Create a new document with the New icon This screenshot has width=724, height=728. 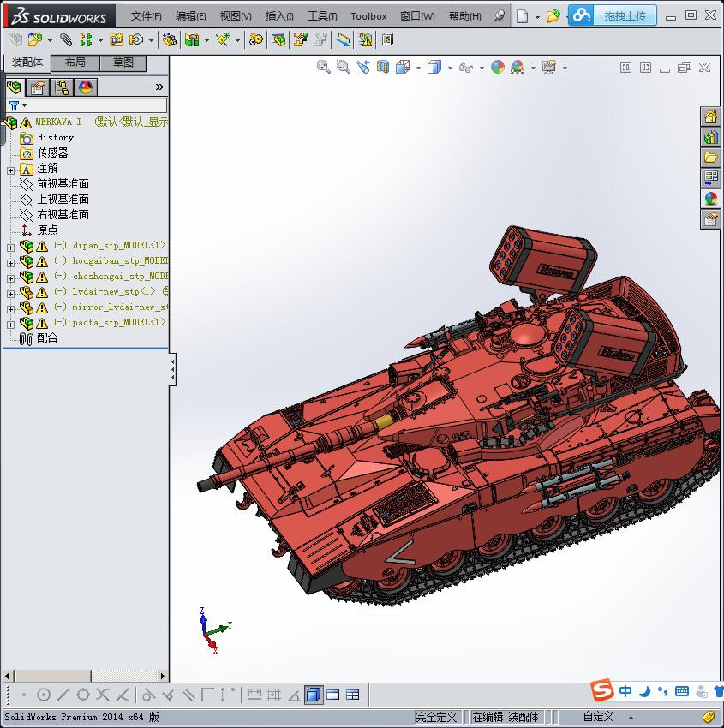click(523, 16)
